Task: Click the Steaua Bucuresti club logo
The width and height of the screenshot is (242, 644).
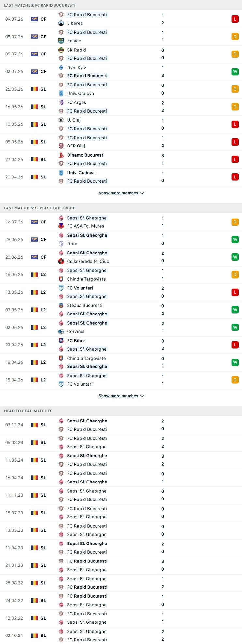Action: pos(61,305)
